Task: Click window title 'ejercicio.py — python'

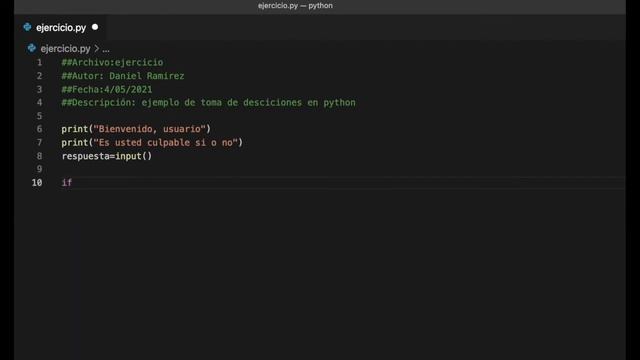Action: [295, 6]
